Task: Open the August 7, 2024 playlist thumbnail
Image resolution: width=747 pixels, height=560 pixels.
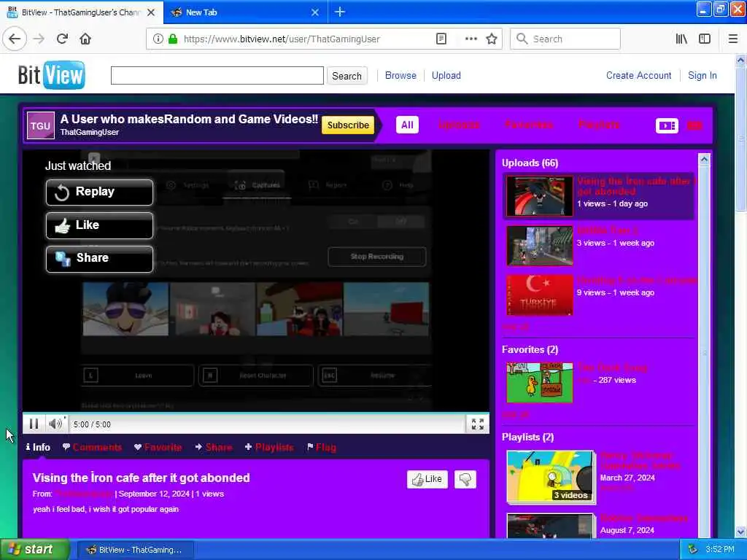Action: (x=551, y=526)
